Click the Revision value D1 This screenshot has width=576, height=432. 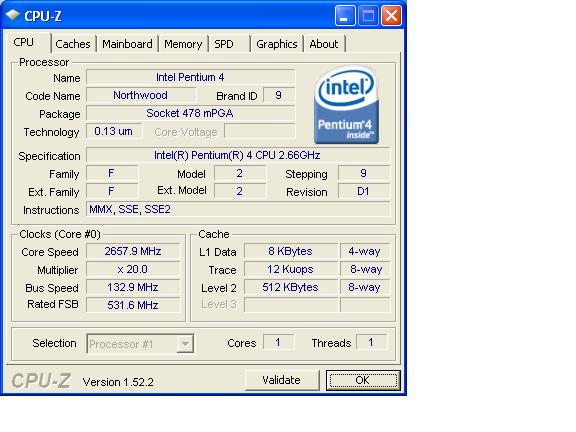point(363,191)
